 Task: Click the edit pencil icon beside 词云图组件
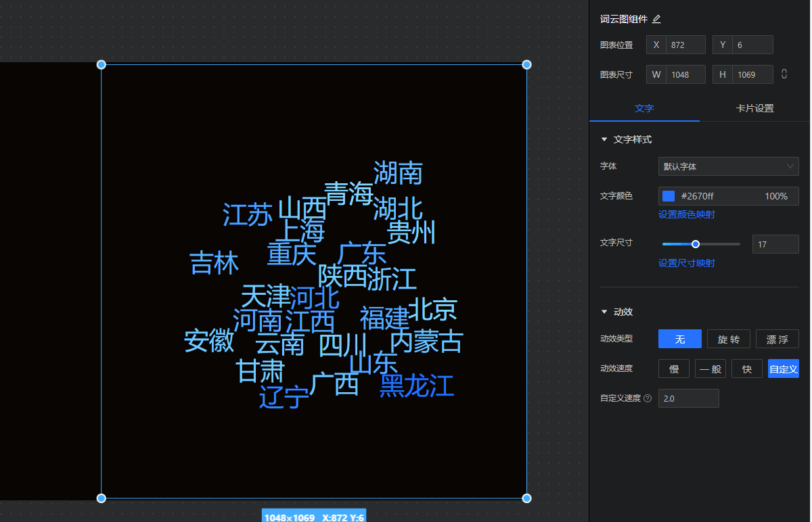click(x=656, y=20)
